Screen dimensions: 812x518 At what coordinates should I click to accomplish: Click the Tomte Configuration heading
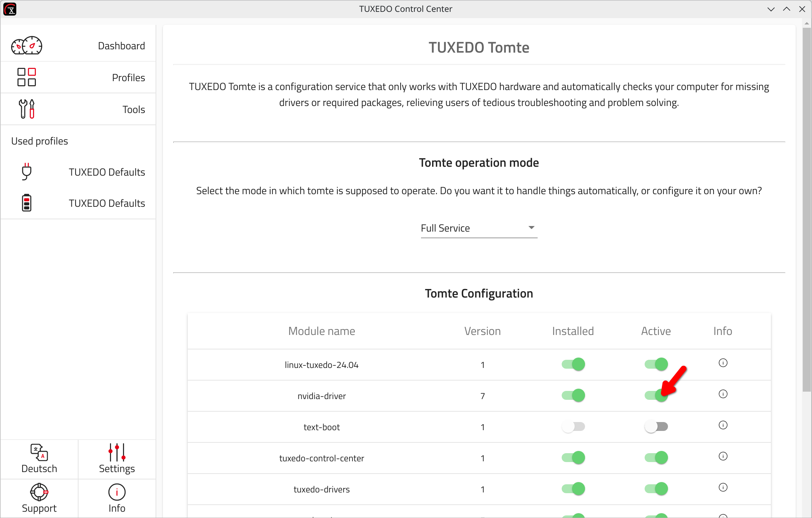click(479, 293)
